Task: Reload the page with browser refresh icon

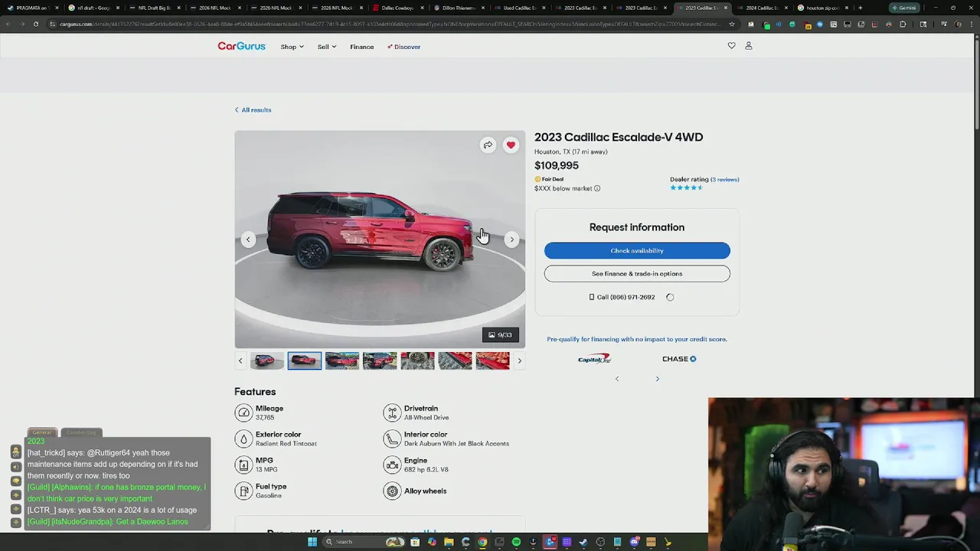Action: tap(35, 24)
